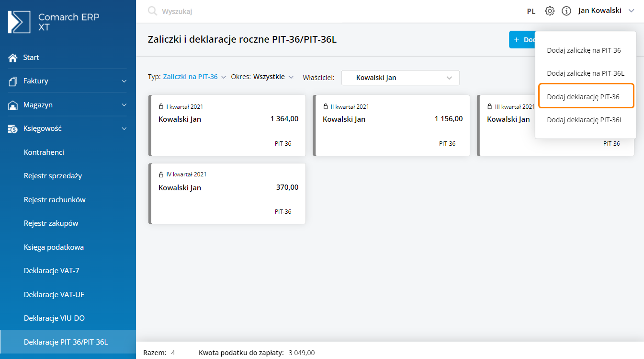Click the Faktury documents icon
The height and width of the screenshot is (359, 644).
13,81
